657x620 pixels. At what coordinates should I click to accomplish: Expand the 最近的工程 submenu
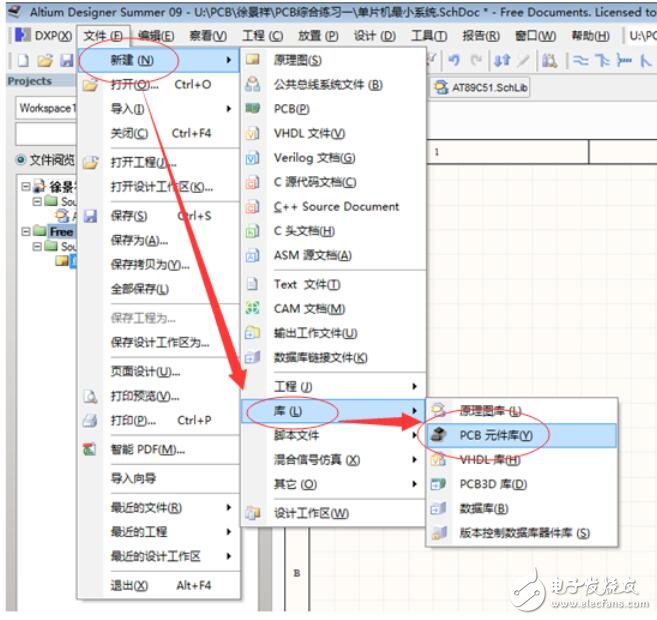[159, 532]
